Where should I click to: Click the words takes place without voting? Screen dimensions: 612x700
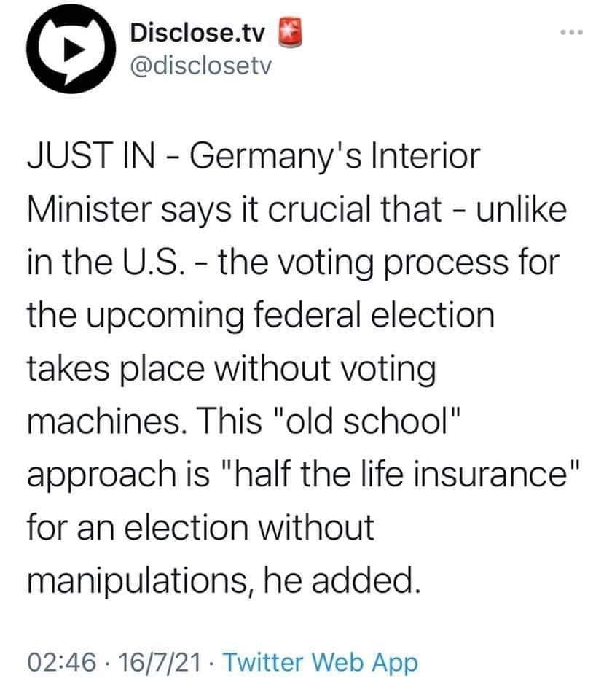[x=232, y=369]
